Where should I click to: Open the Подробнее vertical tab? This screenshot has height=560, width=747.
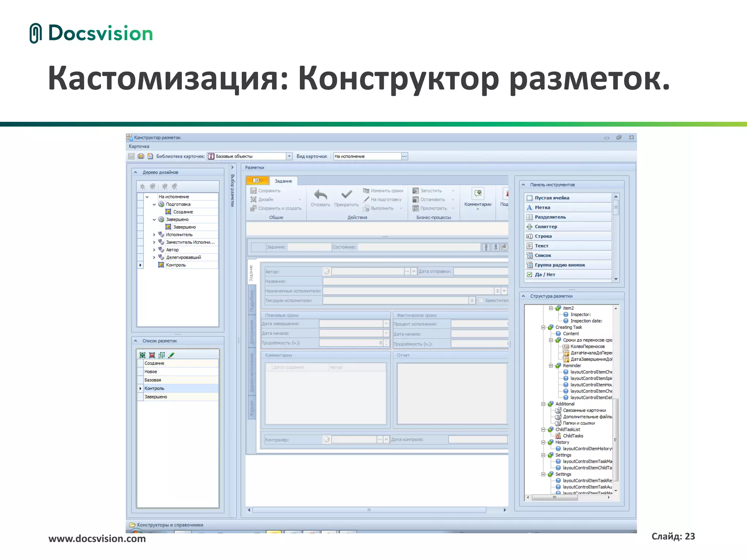251,301
